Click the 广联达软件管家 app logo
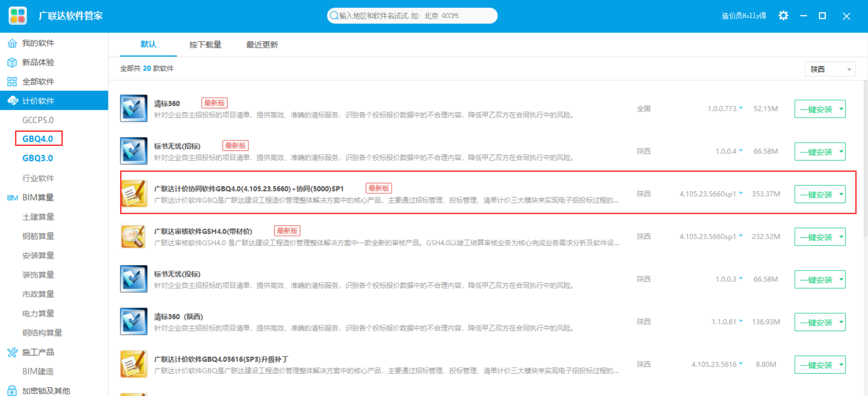The width and height of the screenshot is (868, 396). coord(18,16)
